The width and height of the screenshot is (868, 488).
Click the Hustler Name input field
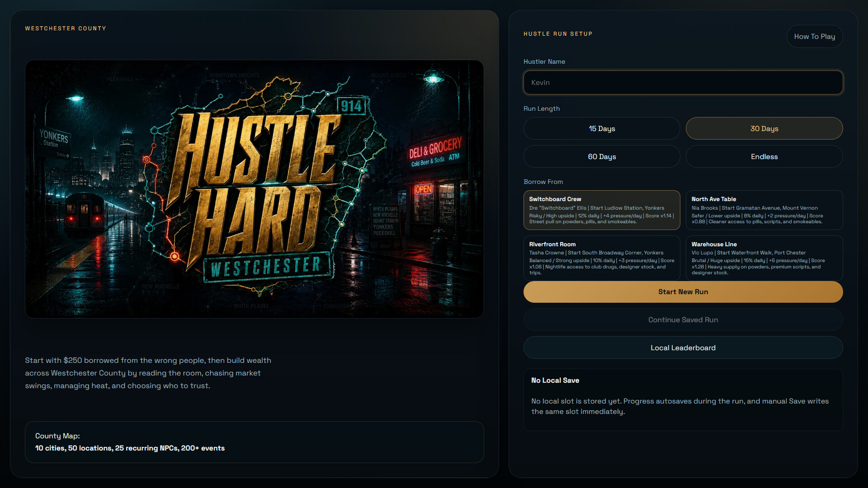683,82
